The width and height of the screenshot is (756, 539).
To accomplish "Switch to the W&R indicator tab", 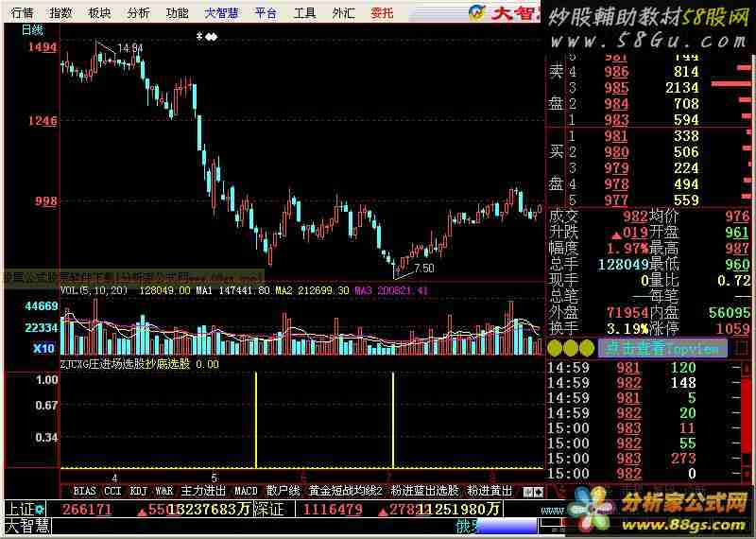I will click(163, 491).
